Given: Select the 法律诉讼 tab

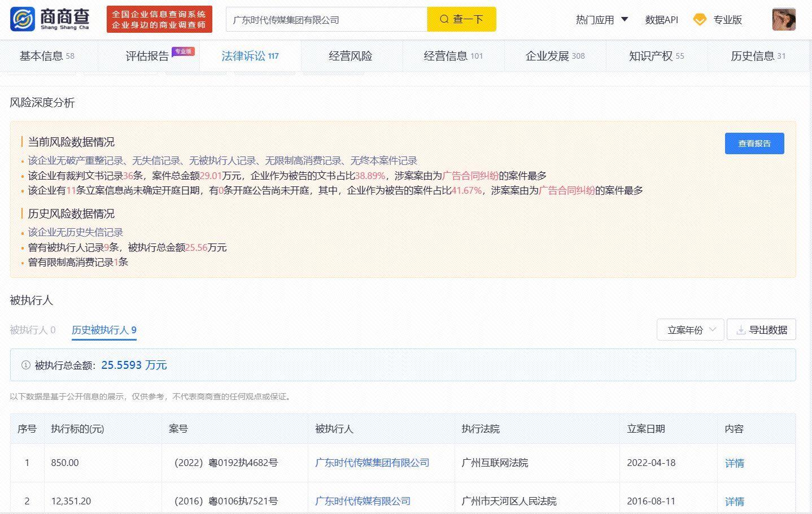Looking at the screenshot, I should 250,56.
